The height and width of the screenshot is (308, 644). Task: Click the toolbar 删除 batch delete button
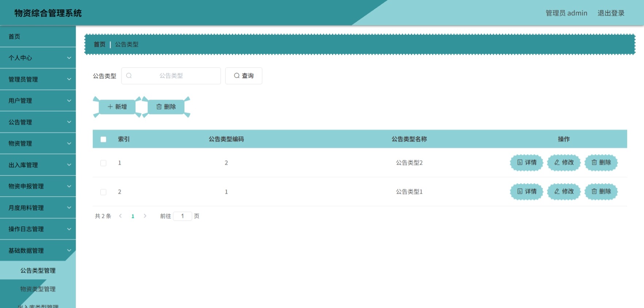(166, 107)
